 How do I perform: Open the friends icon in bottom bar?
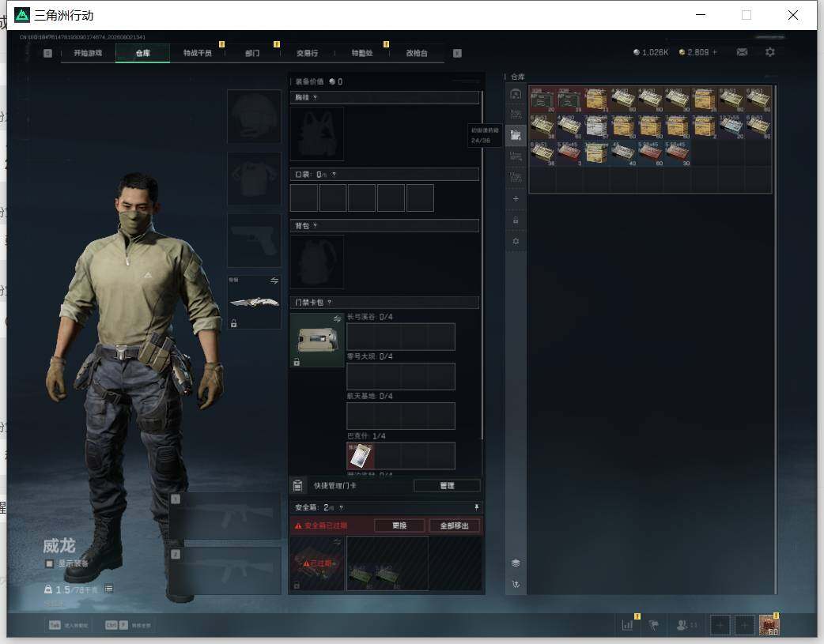pos(682,624)
